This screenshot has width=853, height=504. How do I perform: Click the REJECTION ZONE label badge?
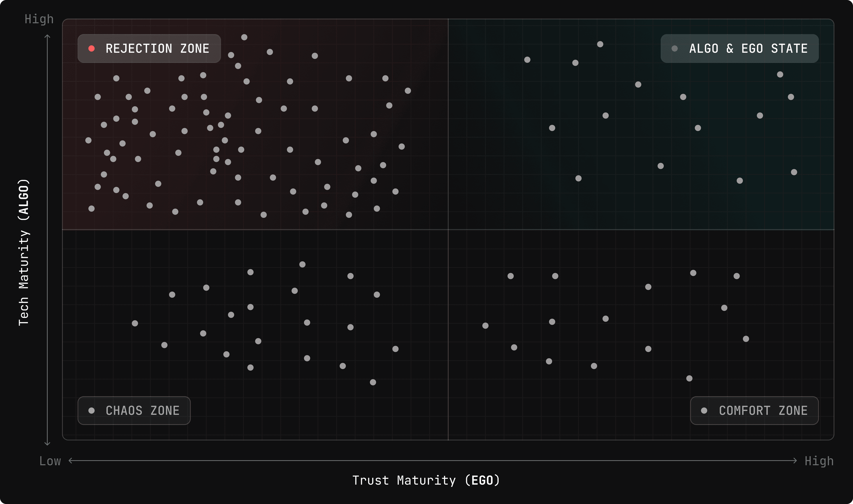149,49
